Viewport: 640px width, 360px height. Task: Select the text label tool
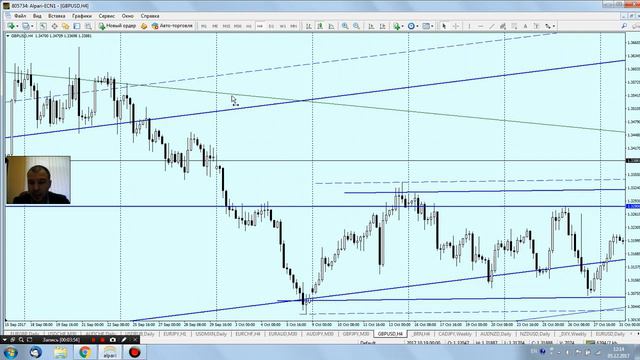(x=537, y=26)
